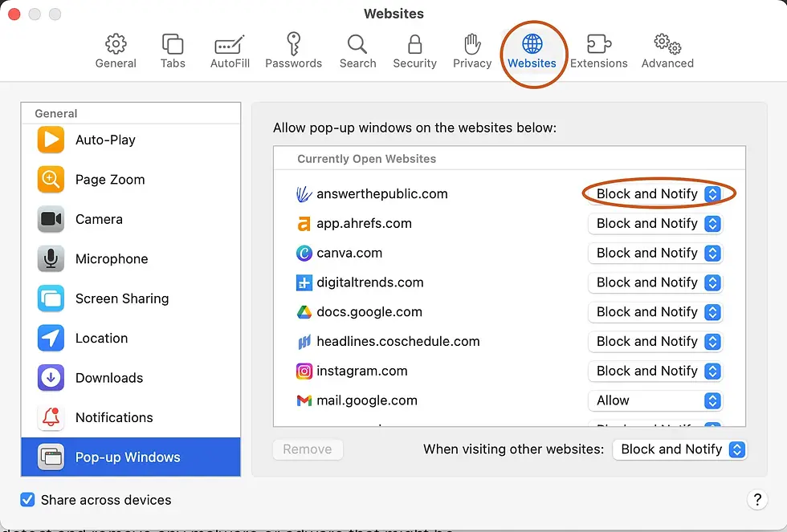Viewport: 787px width, 532px height.
Task: Select Screen Sharing in the sidebar
Action: pos(121,298)
